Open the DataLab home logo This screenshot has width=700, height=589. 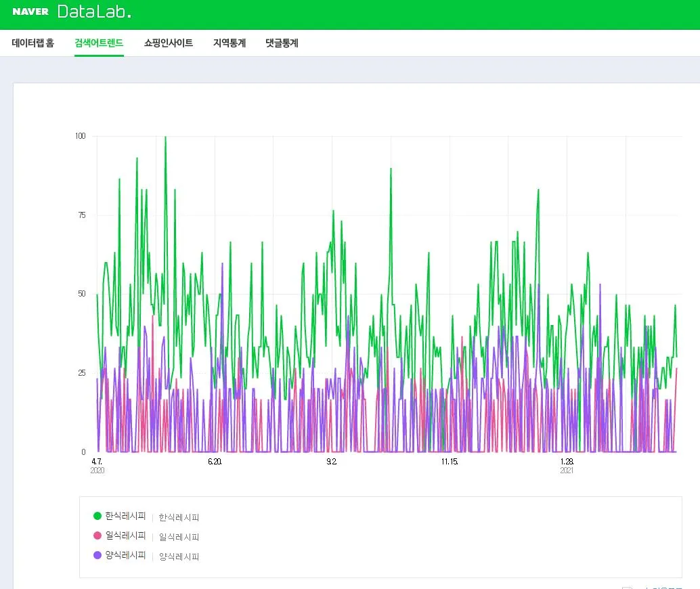tap(94, 12)
